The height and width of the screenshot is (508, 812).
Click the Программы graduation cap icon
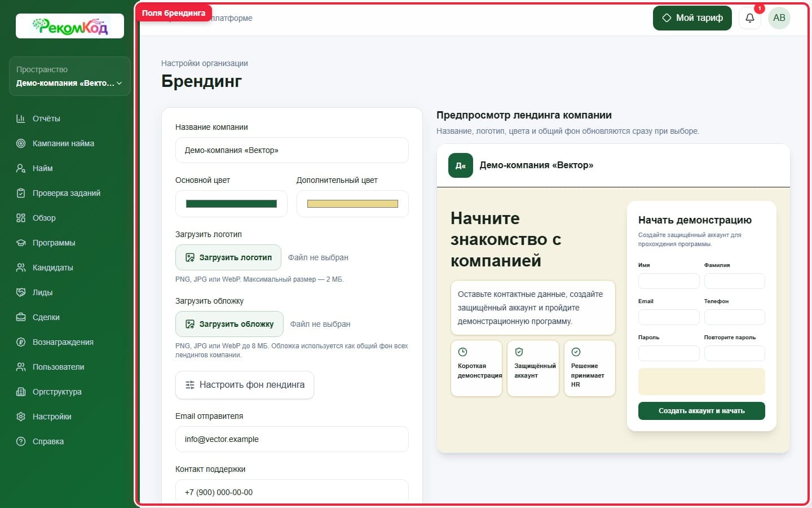21,243
